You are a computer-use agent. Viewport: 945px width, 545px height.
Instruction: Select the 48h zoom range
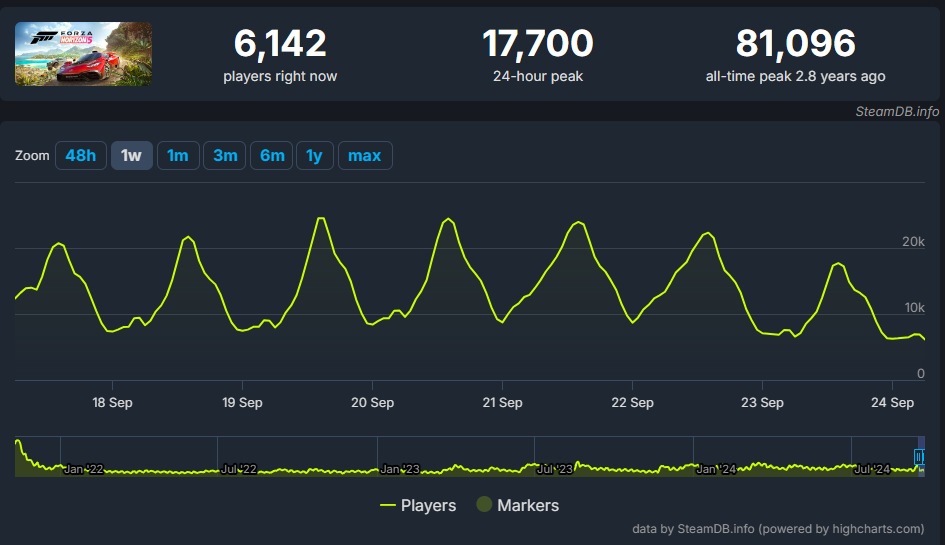point(81,156)
